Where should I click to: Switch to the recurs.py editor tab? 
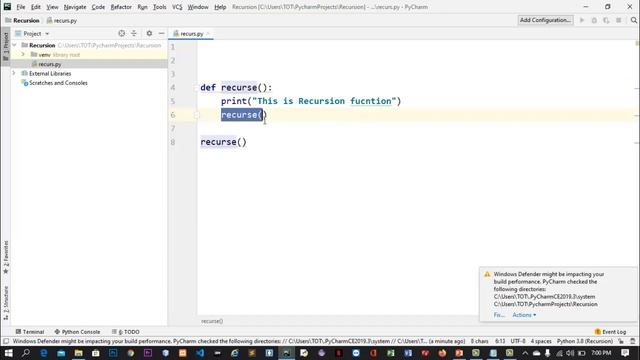coord(191,33)
